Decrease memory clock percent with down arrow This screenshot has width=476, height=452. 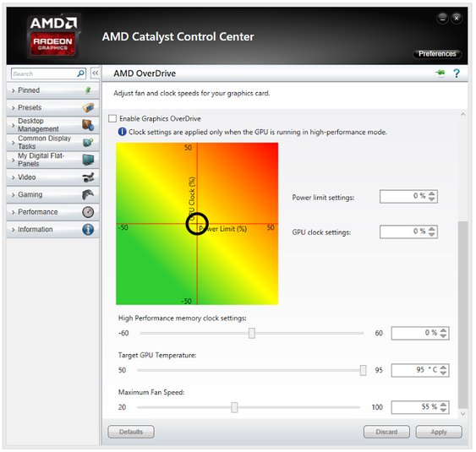pyautogui.click(x=443, y=336)
